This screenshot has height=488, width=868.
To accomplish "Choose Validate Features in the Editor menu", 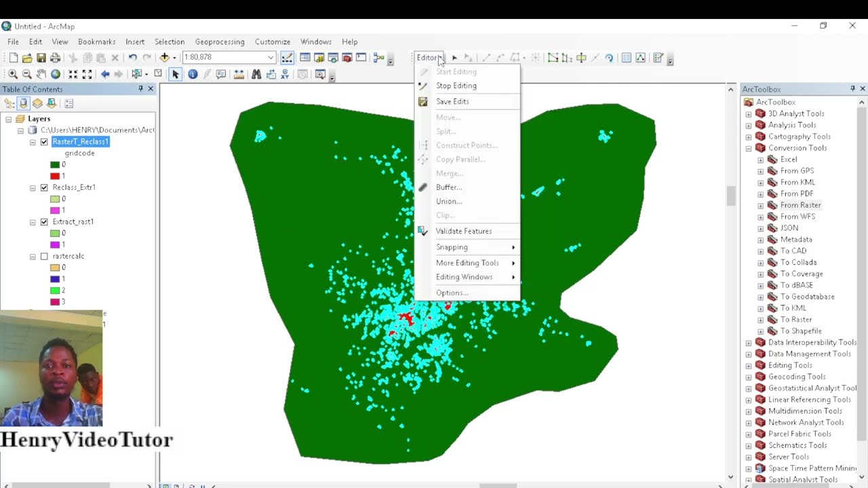I will [467, 231].
